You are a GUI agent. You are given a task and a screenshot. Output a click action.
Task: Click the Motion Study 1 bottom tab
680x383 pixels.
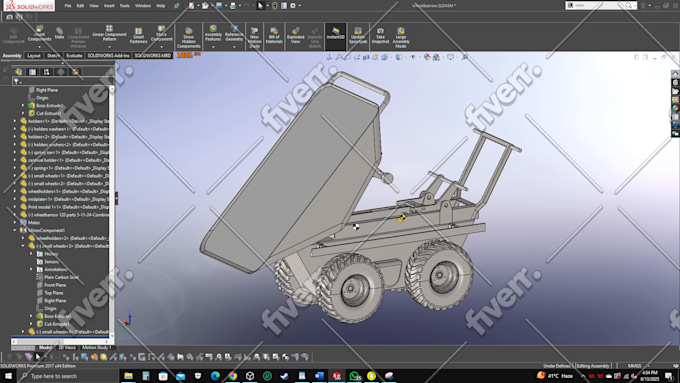coord(96,347)
